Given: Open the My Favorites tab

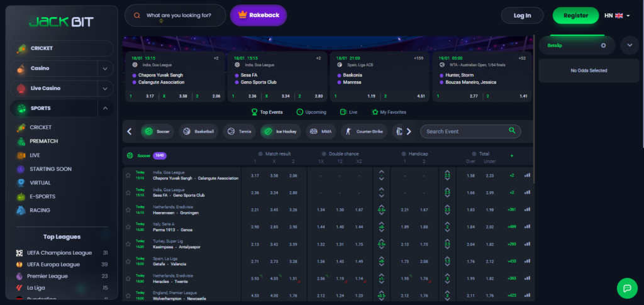Looking at the screenshot, I should 389,112.
